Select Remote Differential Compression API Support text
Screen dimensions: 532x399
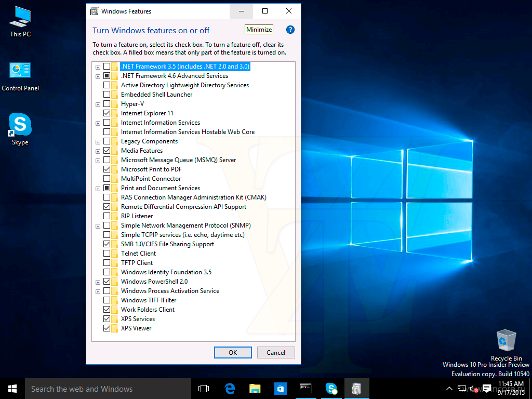click(x=183, y=207)
